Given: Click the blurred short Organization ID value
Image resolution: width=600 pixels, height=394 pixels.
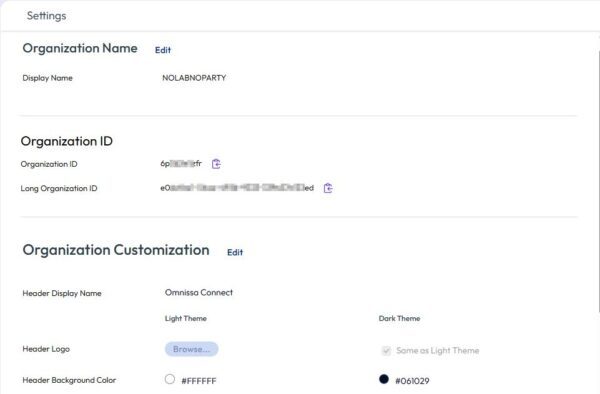Looking at the screenshot, I should 181,164.
